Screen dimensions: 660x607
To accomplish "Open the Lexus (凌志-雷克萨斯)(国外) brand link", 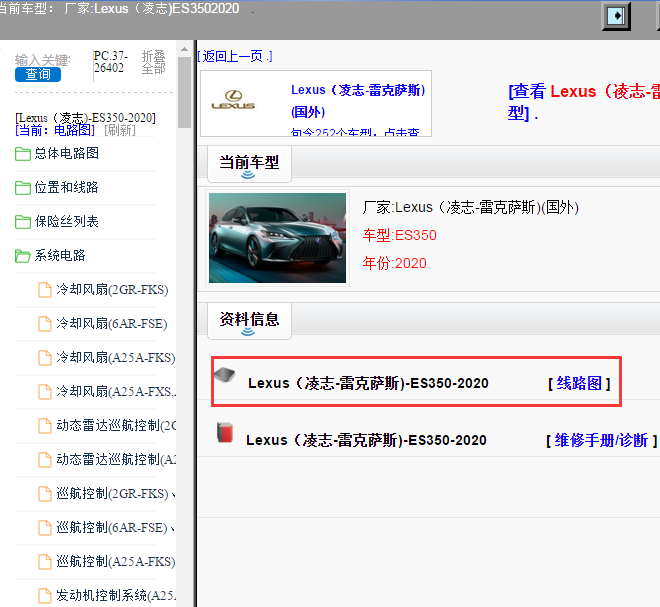I will point(358,101).
